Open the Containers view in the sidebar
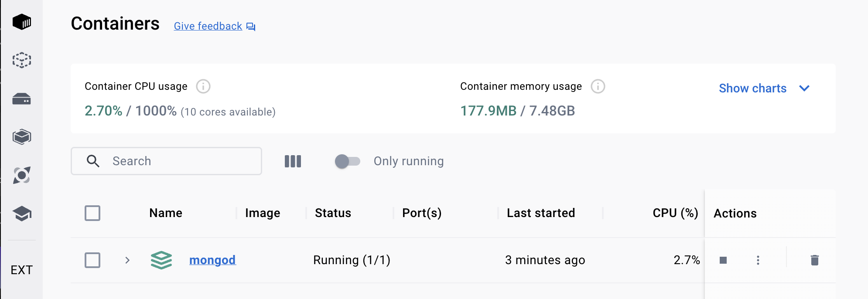Viewport: 868px width, 299px height. click(23, 21)
